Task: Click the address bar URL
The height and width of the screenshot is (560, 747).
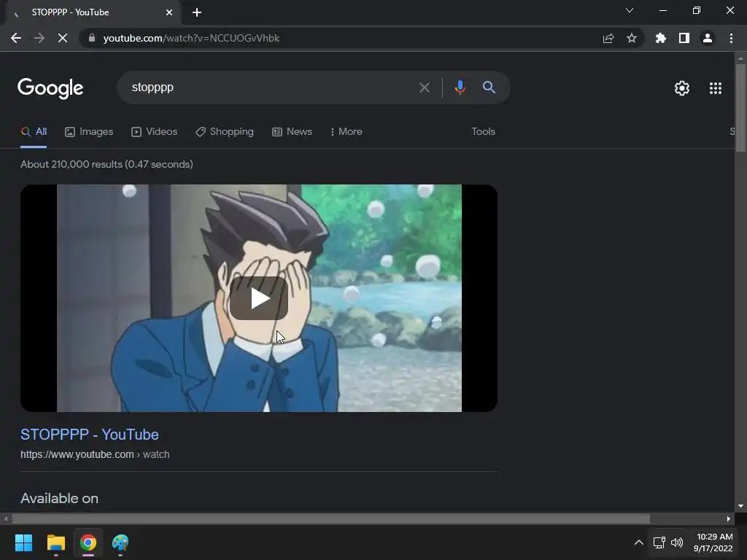Action: tap(191, 38)
